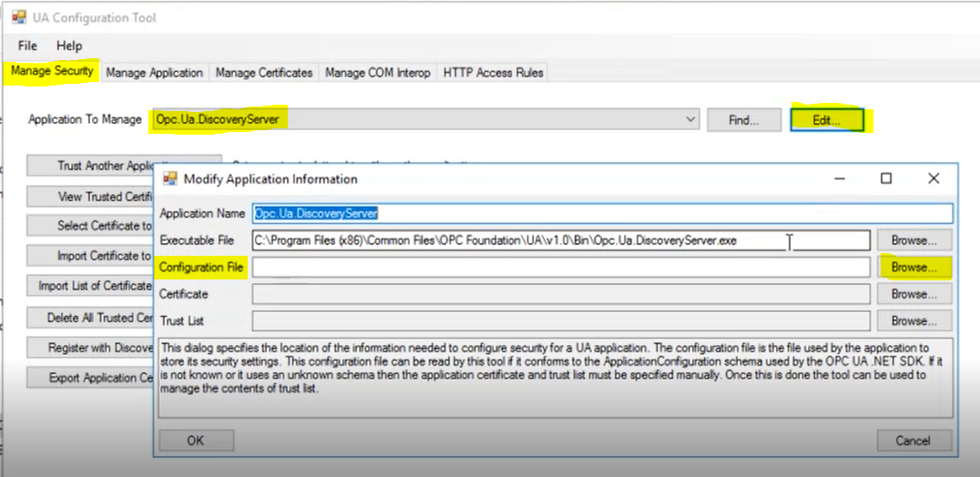Click the 'Configuration File' label
Screen dimensions: 980x477
(202, 268)
